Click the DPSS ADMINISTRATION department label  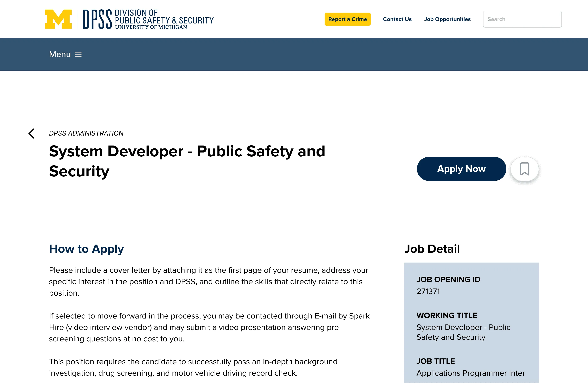point(86,134)
